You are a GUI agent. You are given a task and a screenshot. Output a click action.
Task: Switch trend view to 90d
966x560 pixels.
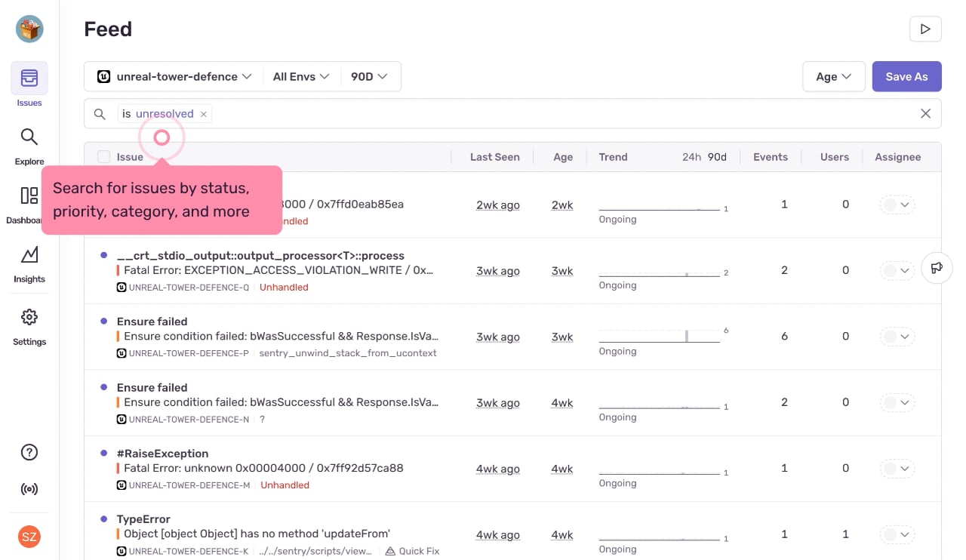(717, 157)
